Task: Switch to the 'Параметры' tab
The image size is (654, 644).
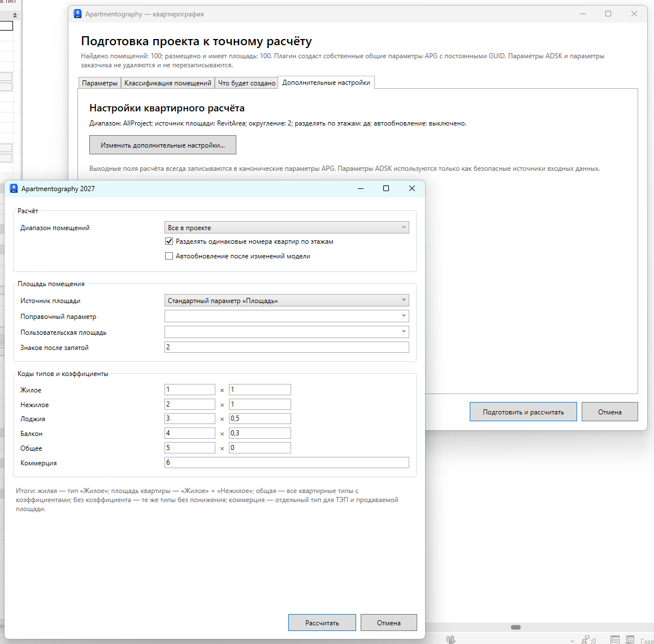Action: click(99, 83)
